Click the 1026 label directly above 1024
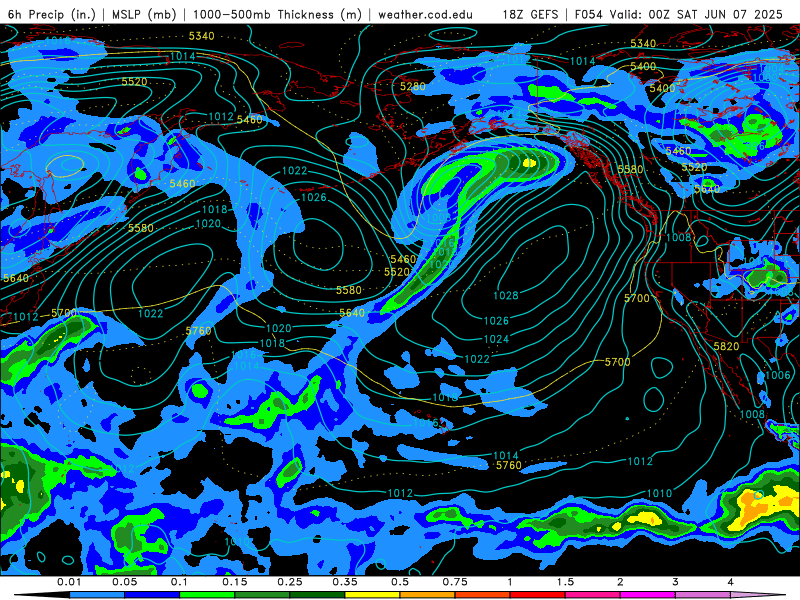This screenshot has width=800, height=600. 496,321
